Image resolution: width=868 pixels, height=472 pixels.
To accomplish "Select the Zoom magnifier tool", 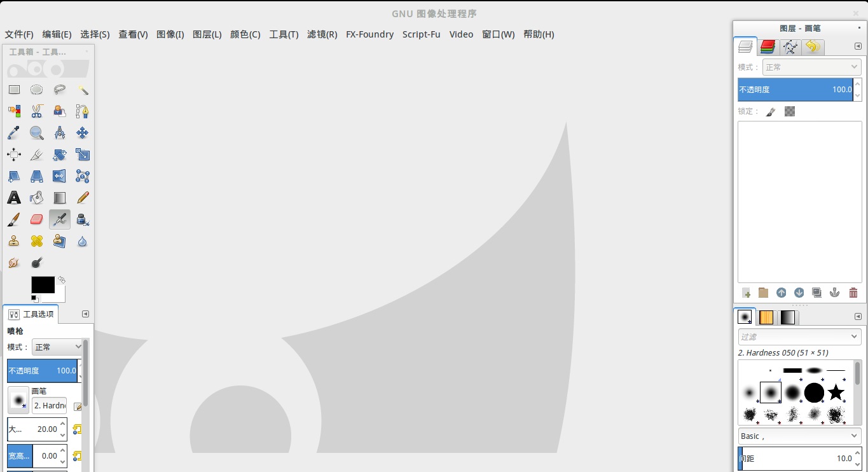I will coord(37,133).
